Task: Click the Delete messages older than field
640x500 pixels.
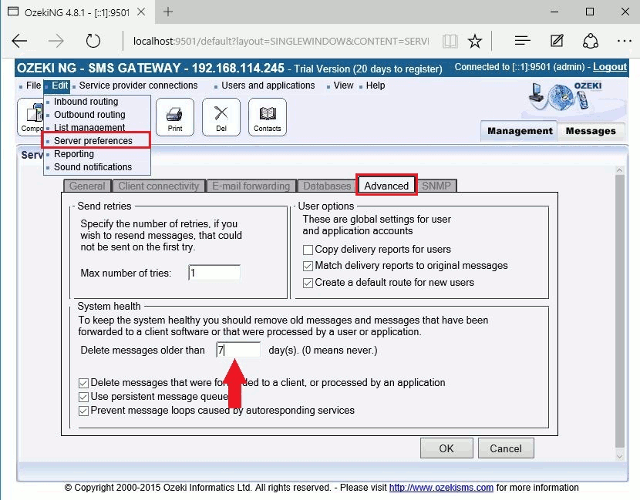Action: coord(238,350)
